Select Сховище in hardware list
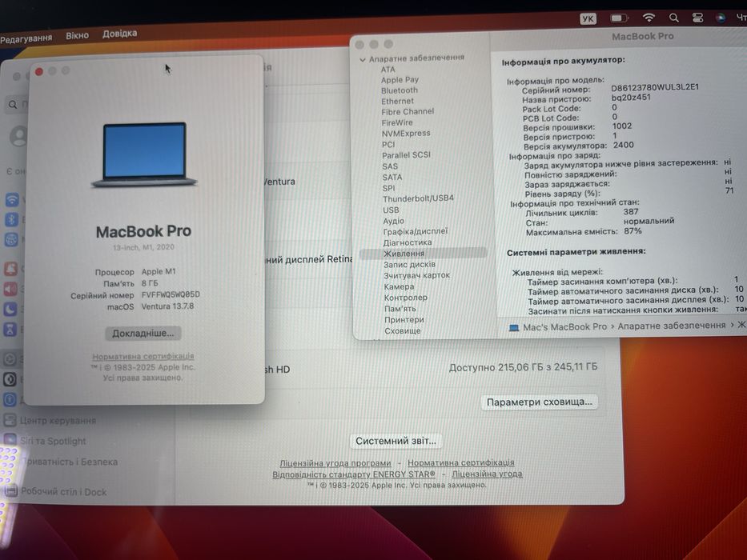747x560 pixels. tap(403, 330)
